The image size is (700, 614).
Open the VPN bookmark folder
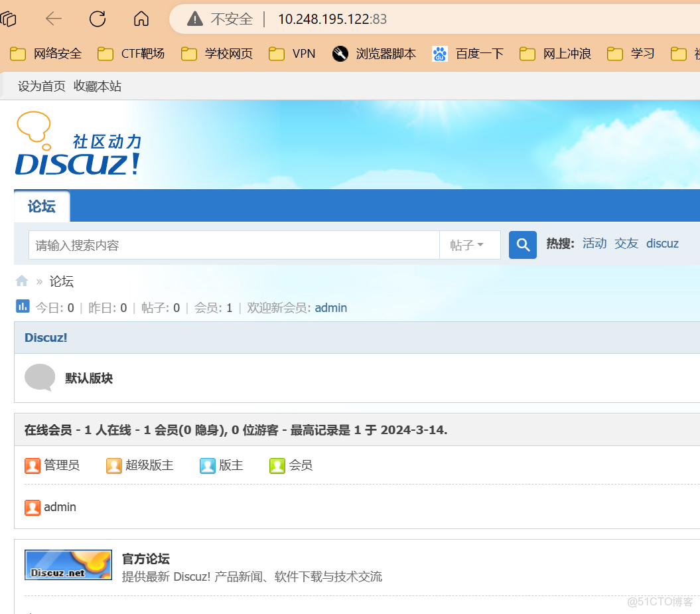point(292,54)
